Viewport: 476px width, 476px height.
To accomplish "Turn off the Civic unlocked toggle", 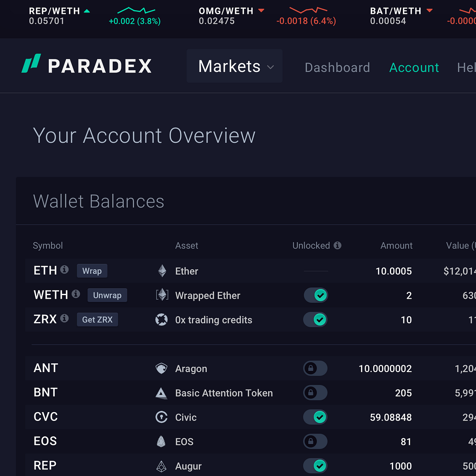I will coord(315,417).
